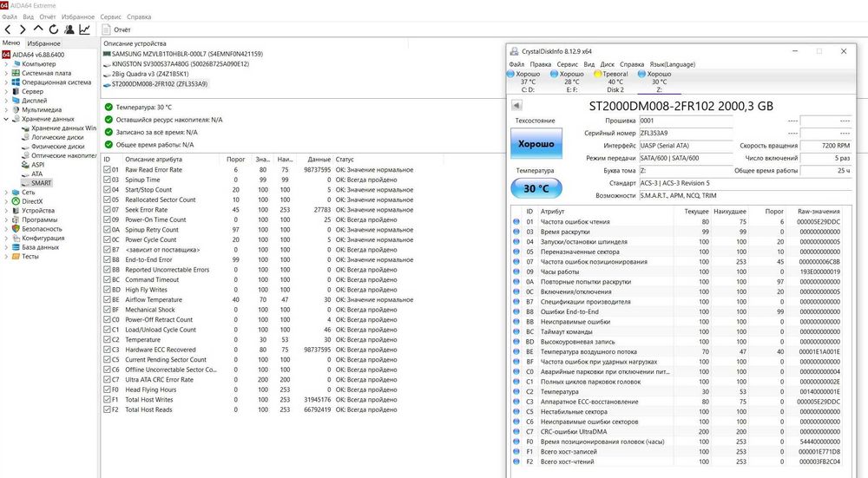
Task: Toggle the C2 Temperature checkbox
Action: [x=108, y=340]
